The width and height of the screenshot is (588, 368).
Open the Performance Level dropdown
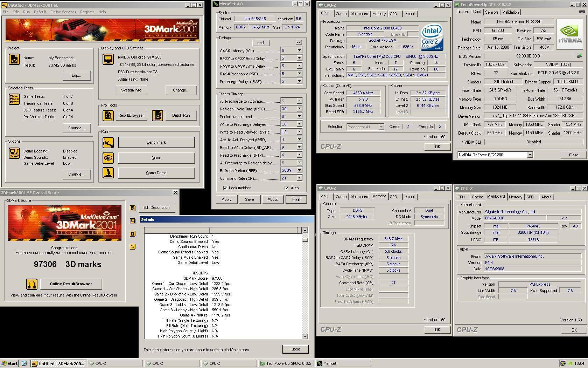(299, 116)
